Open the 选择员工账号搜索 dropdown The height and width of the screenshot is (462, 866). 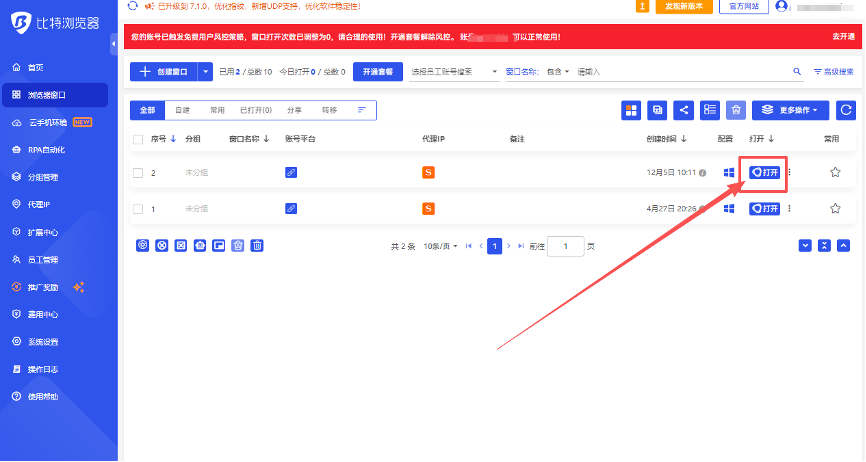coord(454,72)
